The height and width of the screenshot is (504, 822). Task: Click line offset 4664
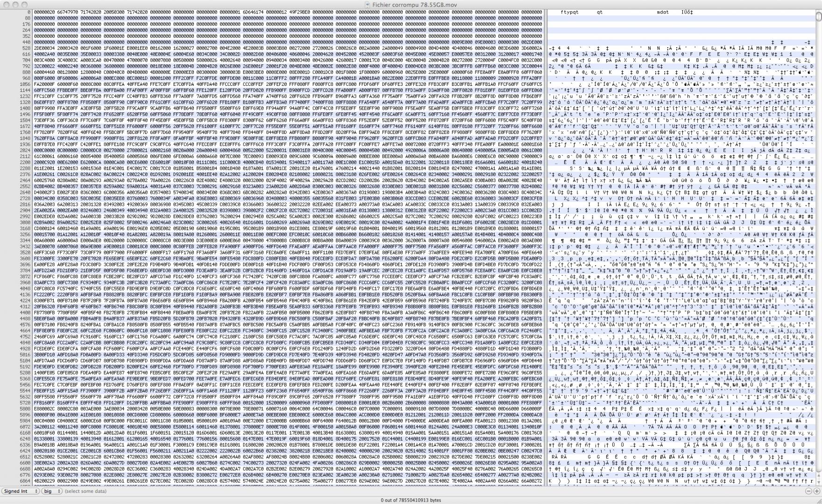[x=25, y=330]
